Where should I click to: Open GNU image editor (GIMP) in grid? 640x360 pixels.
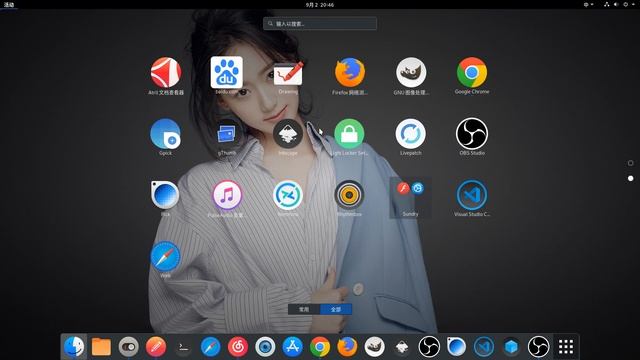411,73
